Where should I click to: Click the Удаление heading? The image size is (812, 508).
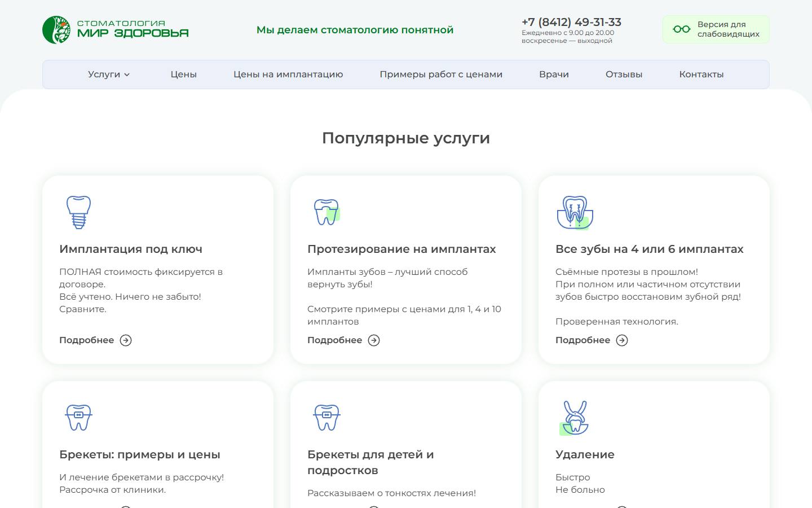pos(585,454)
